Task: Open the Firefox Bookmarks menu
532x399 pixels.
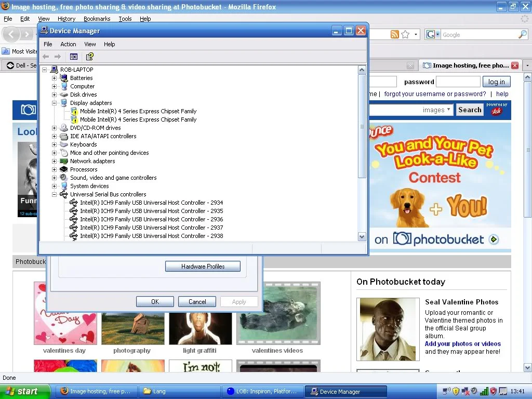Action: point(97,19)
